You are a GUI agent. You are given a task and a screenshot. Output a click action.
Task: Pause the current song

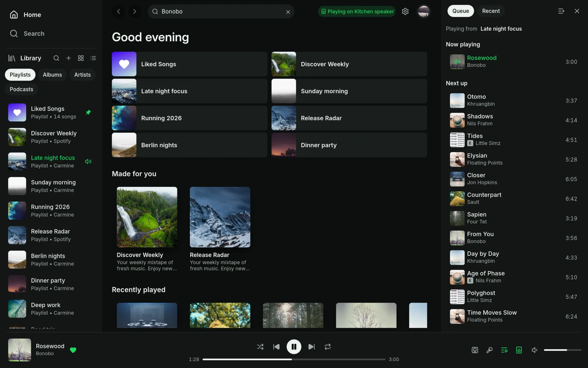click(294, 347)
